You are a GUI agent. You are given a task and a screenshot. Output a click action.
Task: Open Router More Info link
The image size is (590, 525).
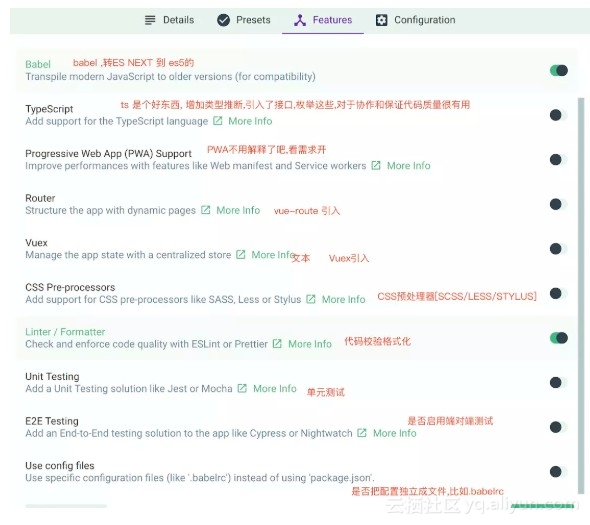(238, 210)
